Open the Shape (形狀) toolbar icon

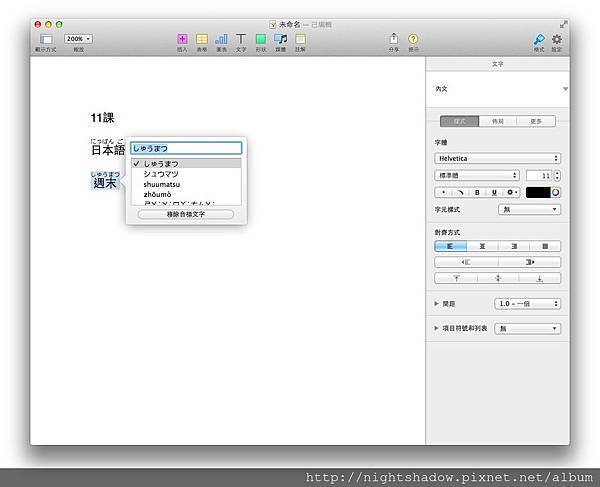pos(260,38)
